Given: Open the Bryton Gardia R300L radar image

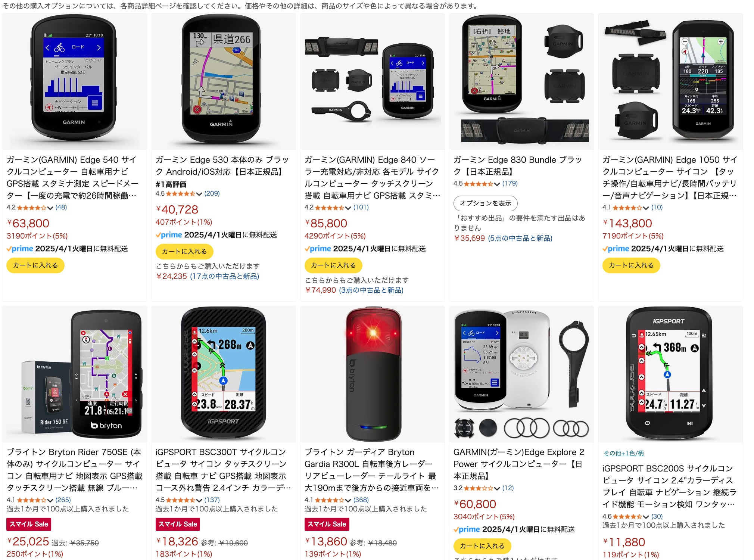Looking at the screenshot, I should click(372, 374).
